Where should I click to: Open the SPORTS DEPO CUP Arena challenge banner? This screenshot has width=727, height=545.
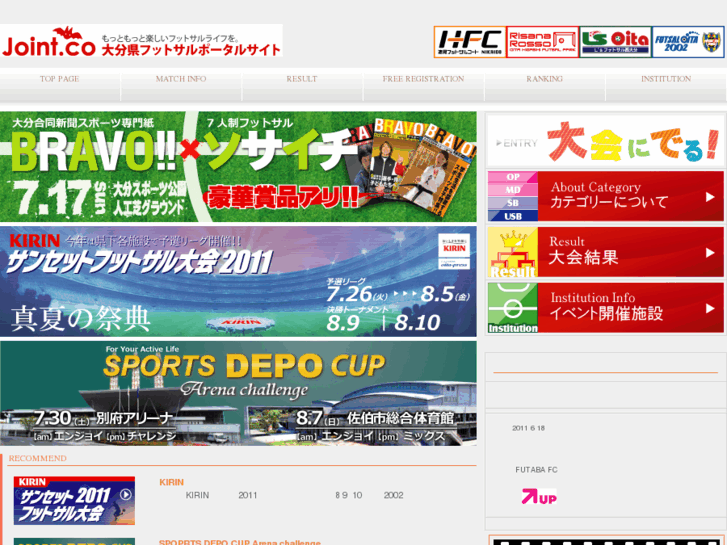238,393
